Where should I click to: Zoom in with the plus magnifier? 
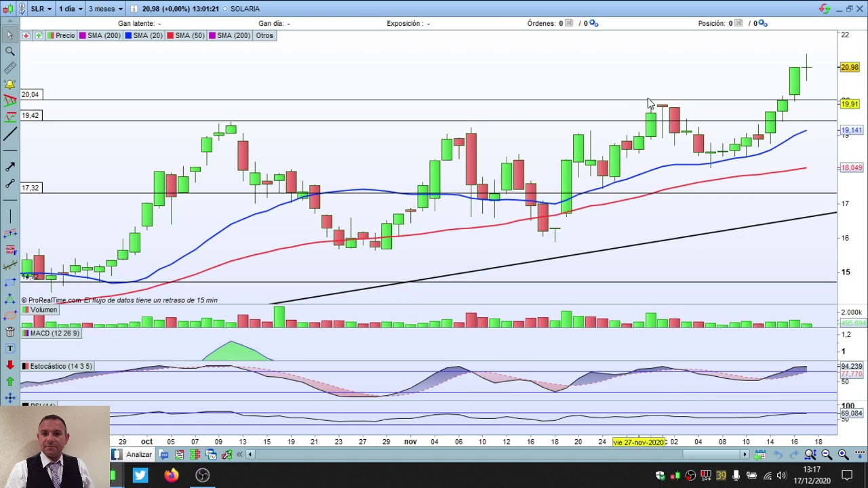(843, 455)
